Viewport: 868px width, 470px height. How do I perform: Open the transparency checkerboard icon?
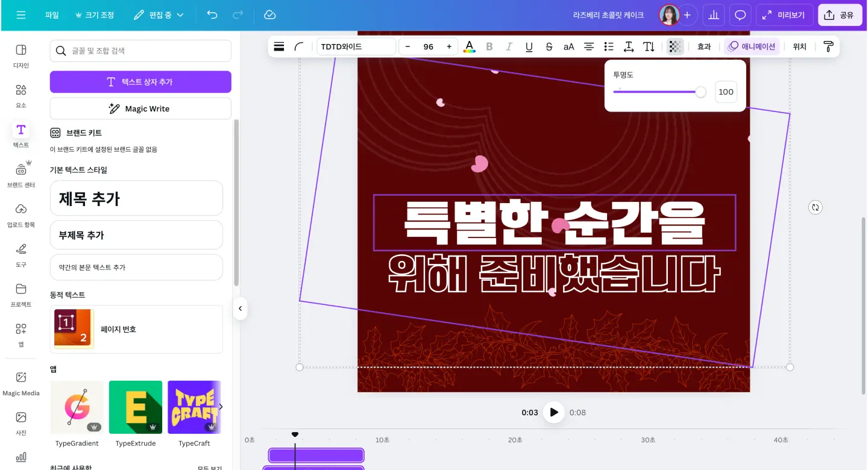click(675, 47)
